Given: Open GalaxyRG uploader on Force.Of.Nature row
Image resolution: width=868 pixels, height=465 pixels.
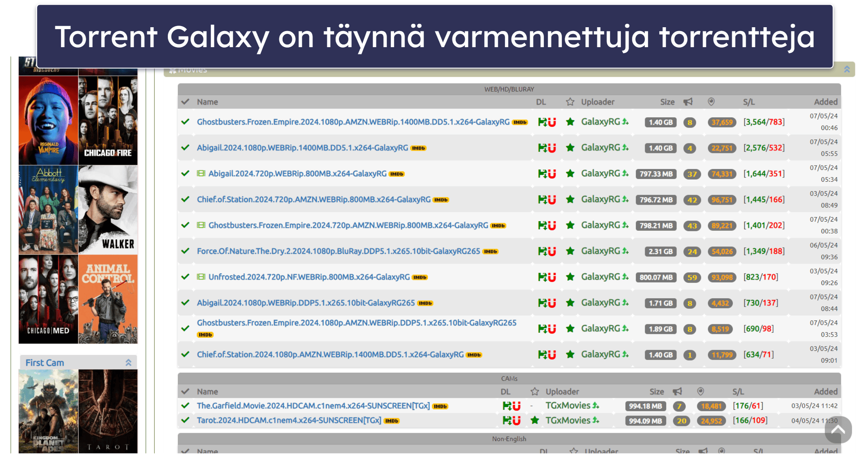Looking at the screenshot, I should 601,251.
